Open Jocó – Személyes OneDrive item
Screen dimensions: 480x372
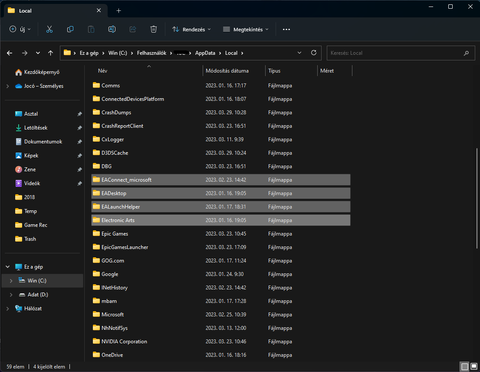coord(39,86)
